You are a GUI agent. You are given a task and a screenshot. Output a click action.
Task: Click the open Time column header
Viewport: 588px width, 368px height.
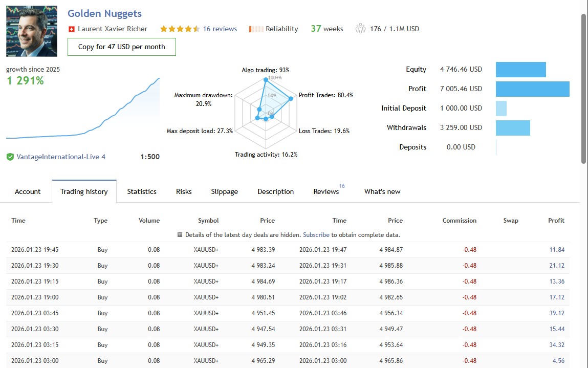(18, 221)
